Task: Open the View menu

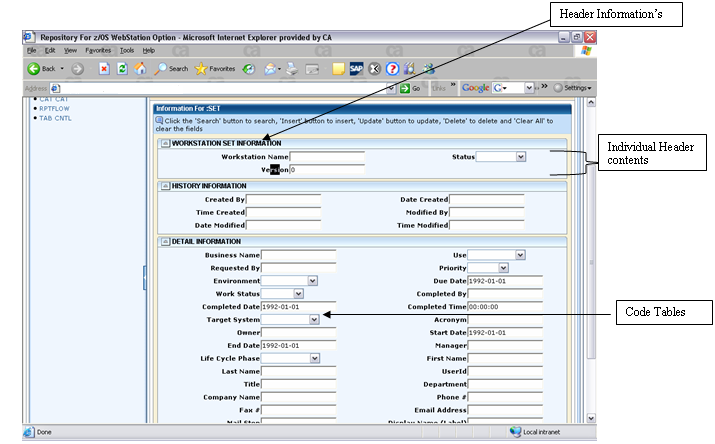Action: pos(70,51)
